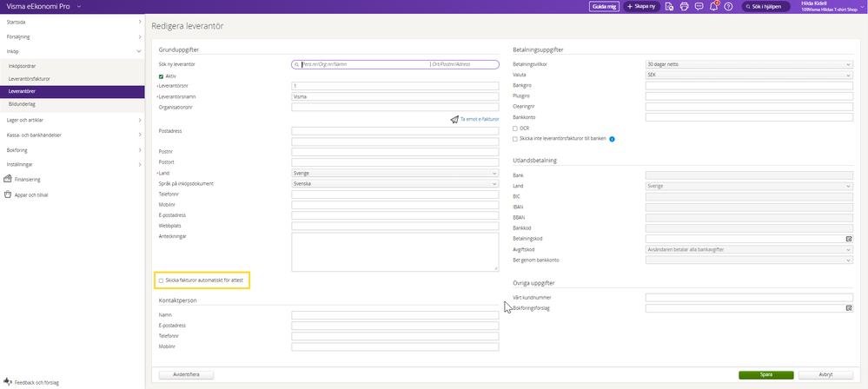This screenshot has width=868, height=389.
Task: Open Leverantörsfakturor in the sidebar
Action: tap(30, 78)
